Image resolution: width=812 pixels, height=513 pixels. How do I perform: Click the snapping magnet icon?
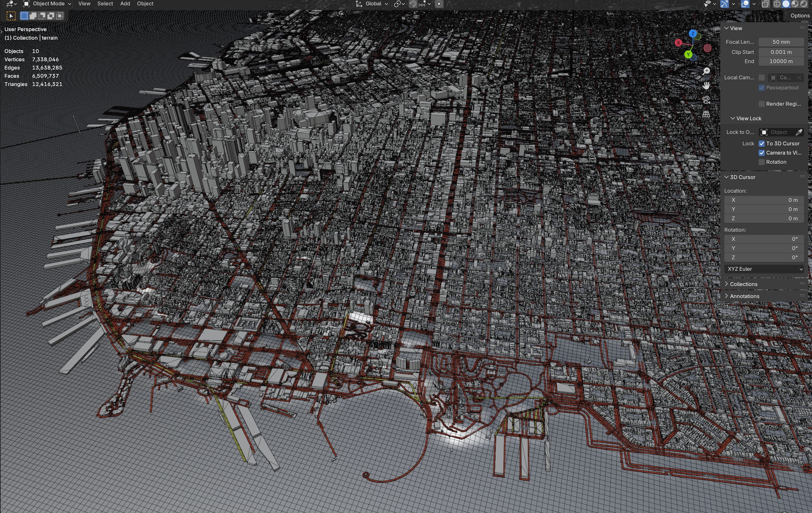413,4
